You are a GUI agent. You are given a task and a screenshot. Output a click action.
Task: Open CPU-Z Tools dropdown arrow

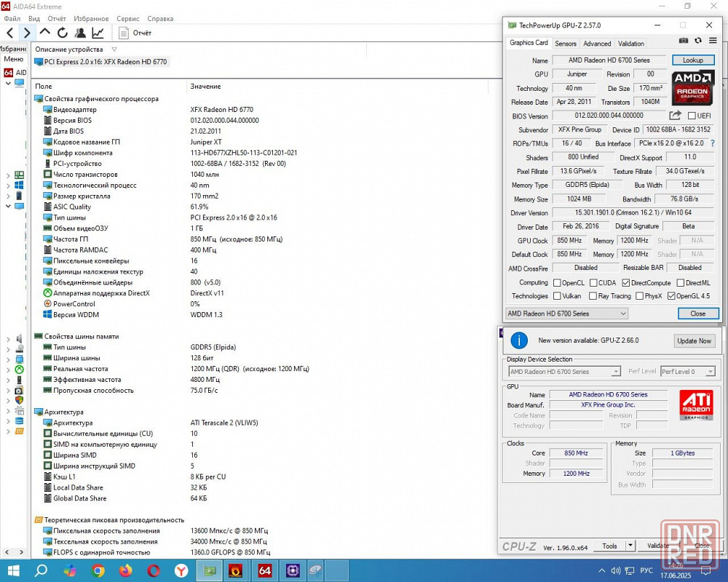630,546
